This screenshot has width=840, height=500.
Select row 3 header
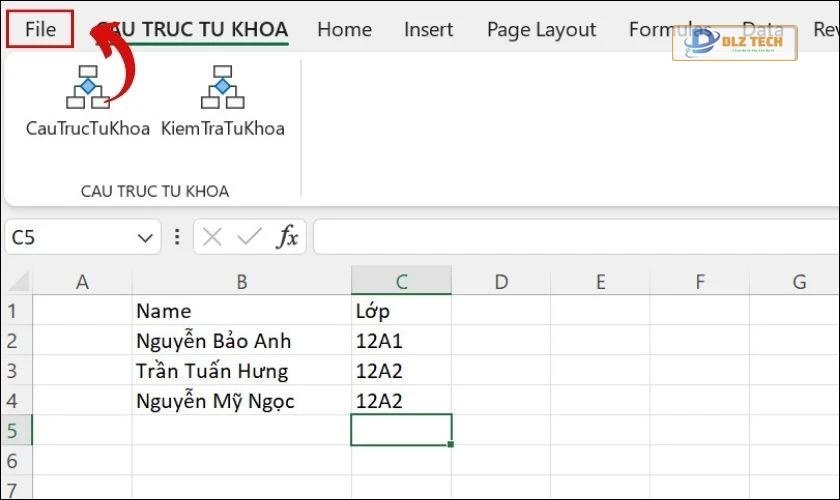(x=15, y=371)
